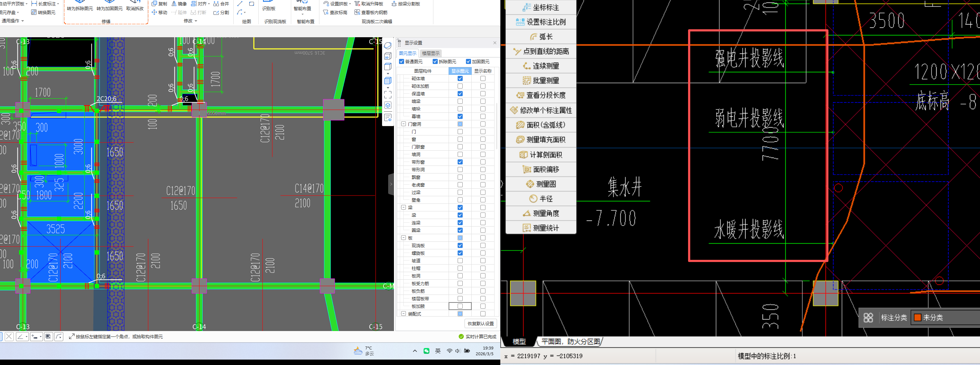Switch to the 楼层显示 tab
This screenshot has height=365, width=980.
(430, 53)
